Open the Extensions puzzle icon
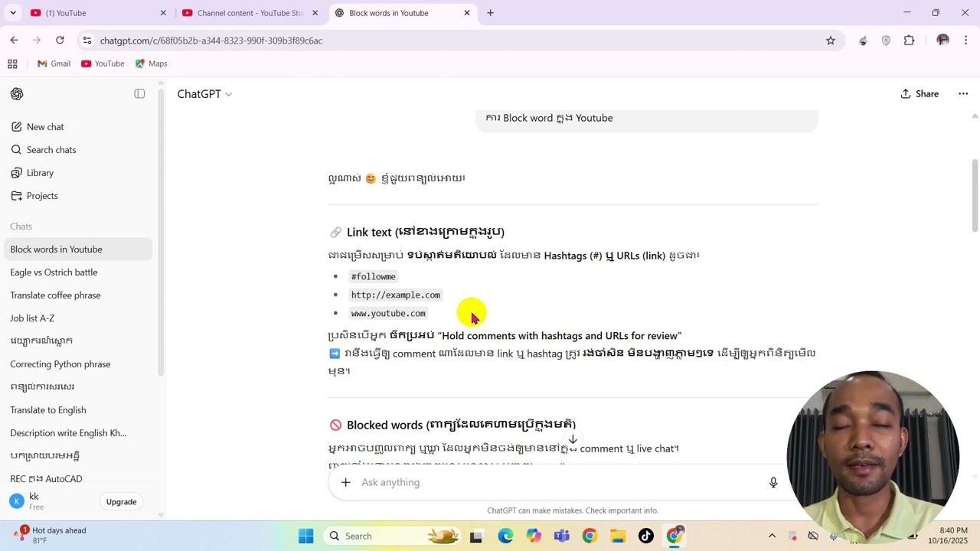980x551 pixels. [x=909, y=41]
